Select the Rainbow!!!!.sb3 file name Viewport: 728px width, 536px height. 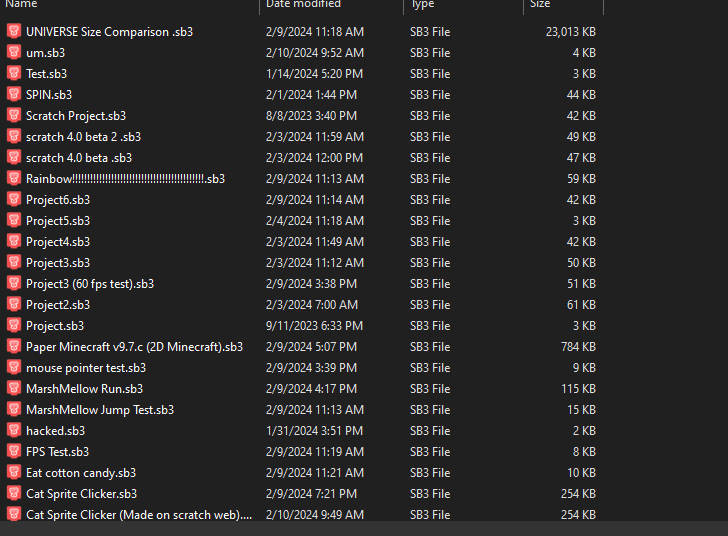point(125,179)
